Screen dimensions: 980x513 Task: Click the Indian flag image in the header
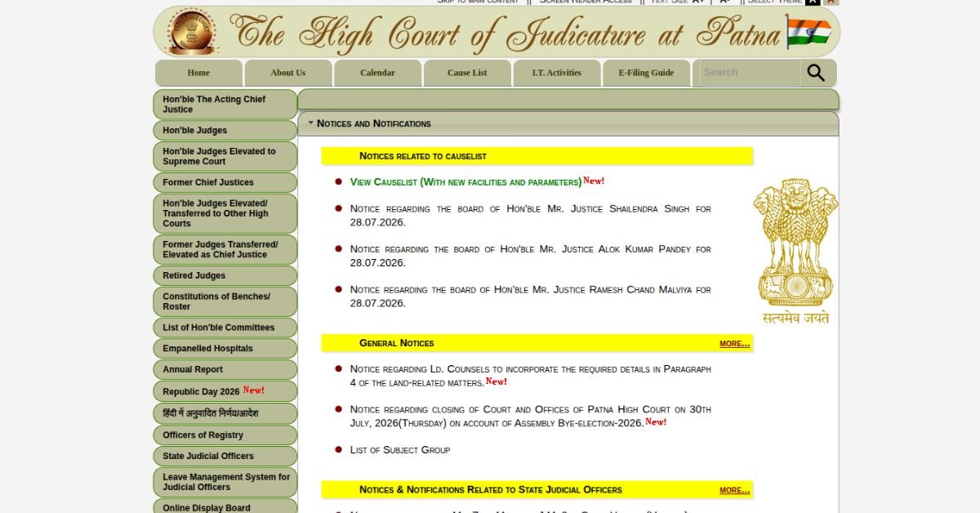tap(808, 32)
